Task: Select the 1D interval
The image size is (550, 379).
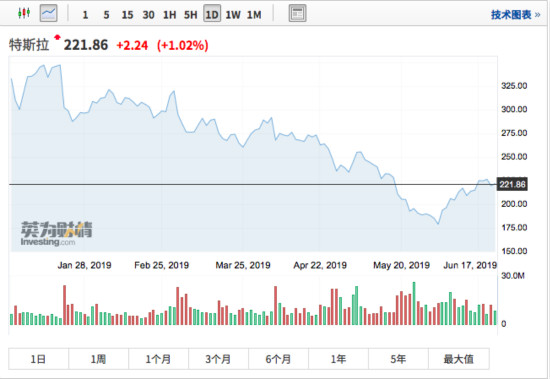Action: coord(212,14)
